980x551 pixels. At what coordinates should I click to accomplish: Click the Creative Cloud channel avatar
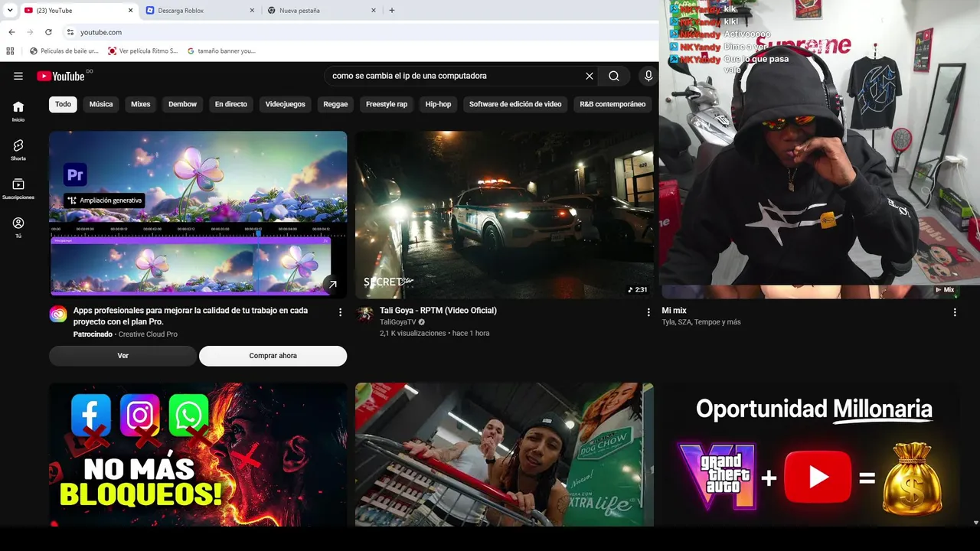click(x=58, y=315)
